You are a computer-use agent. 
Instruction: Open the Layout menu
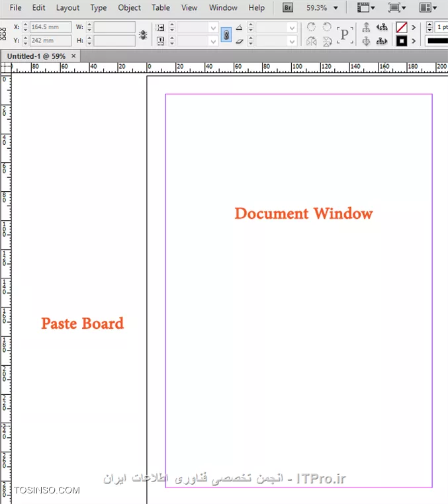[x=67, y=8]
